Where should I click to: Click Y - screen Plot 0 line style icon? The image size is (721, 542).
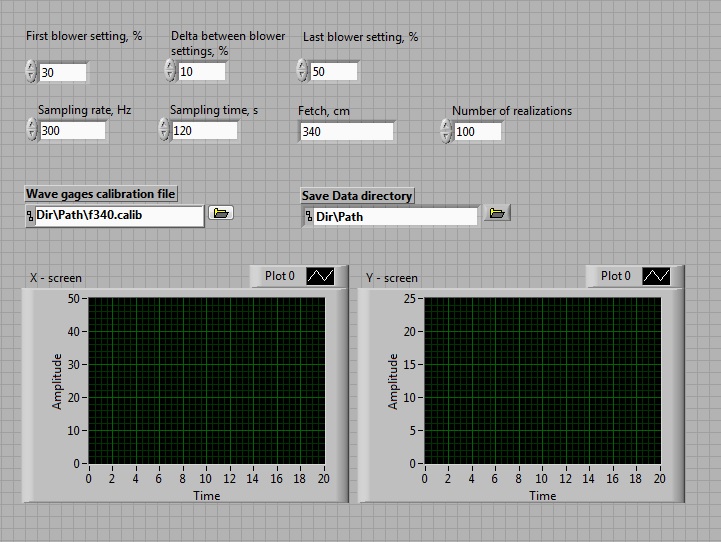point(656,276)
